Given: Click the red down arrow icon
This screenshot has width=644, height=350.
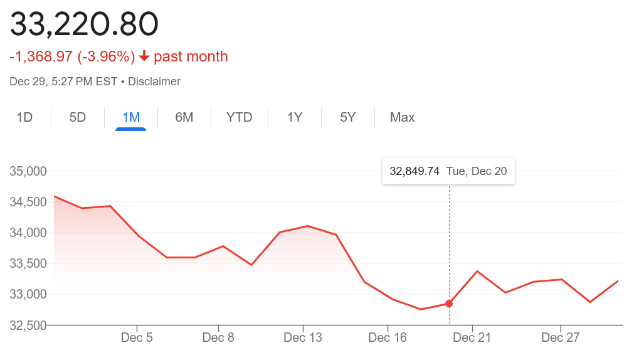Looking at the screenshot, I should point(144,57).
